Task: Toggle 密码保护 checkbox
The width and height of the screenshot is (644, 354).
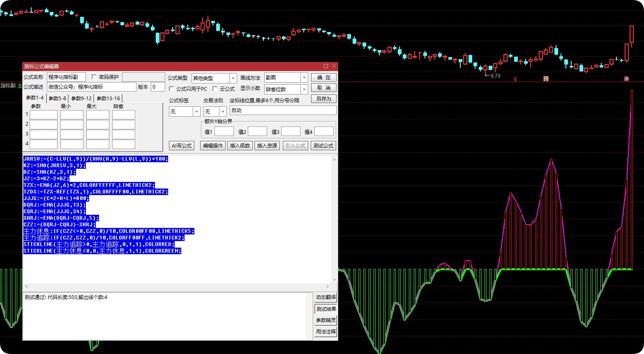Action: 94,77
